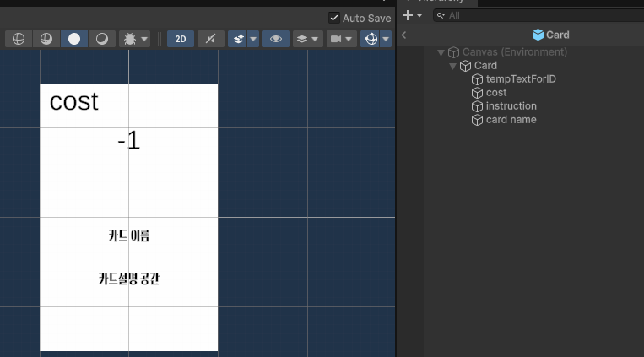Screen dimensions: 644x357
Task: Toggle 2D scene view mode
Action: click(x=181, y=39)
